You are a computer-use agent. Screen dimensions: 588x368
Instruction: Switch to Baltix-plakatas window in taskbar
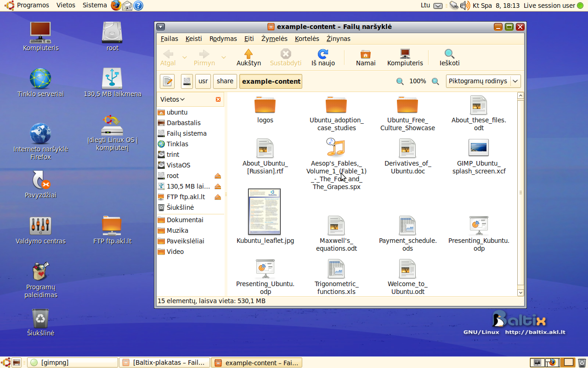[x=164, y=362]
